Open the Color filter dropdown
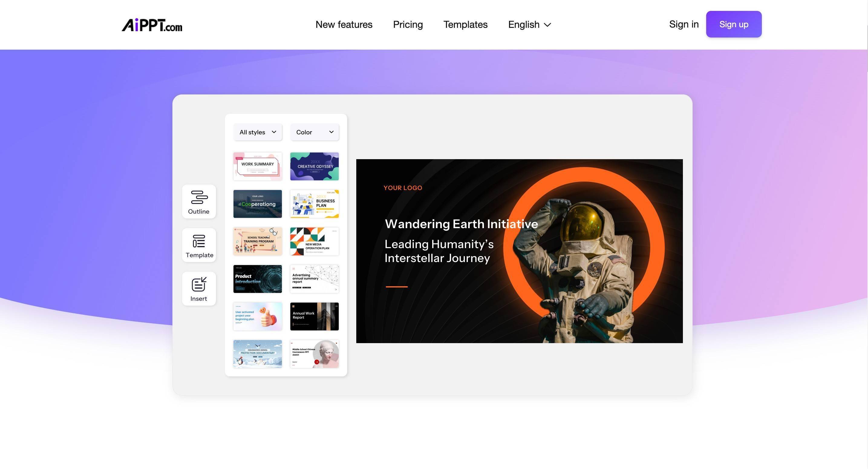The height and width of the screenshot is (469, 868). tap(314, 132)
